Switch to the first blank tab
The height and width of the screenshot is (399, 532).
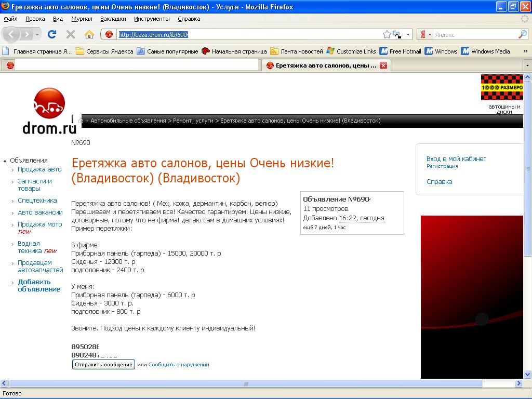(x=130, y=65)
